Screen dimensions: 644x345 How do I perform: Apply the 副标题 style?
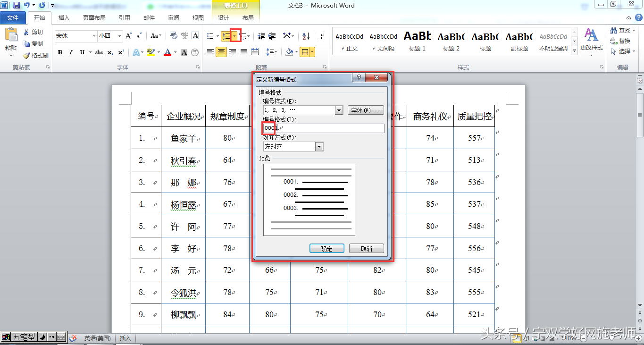(x=519, y=41)
